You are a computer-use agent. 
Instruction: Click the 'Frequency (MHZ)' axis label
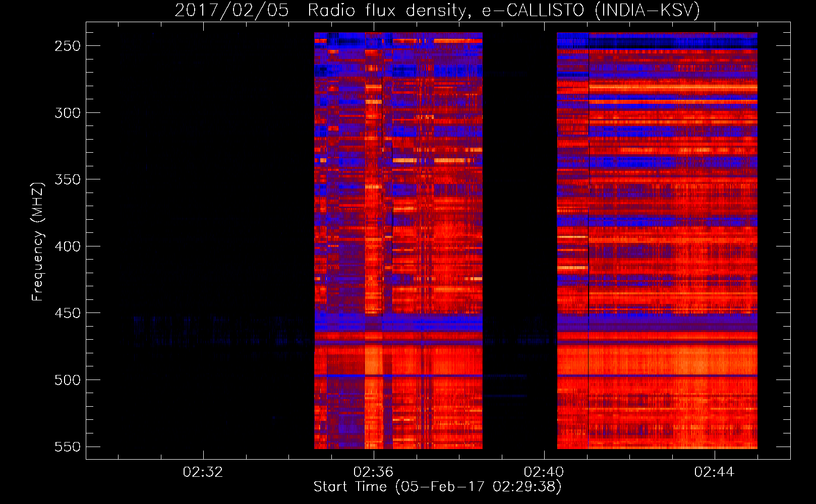coord(38,241)
